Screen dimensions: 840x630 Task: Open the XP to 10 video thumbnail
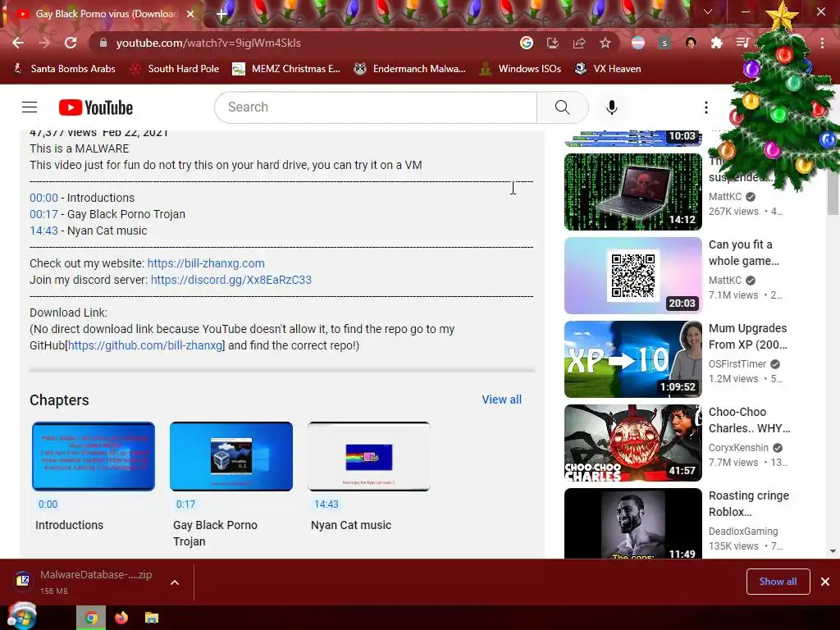(633, 359)
